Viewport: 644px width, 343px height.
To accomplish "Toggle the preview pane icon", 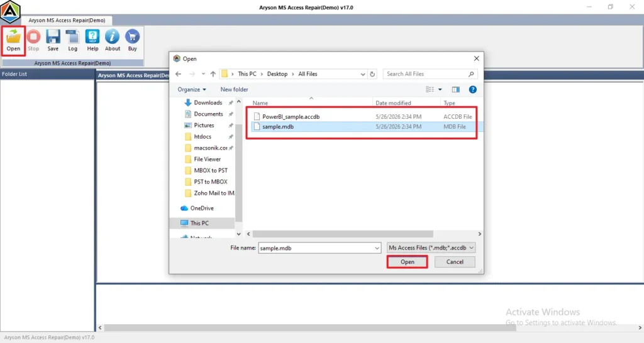I will point(456,89).
